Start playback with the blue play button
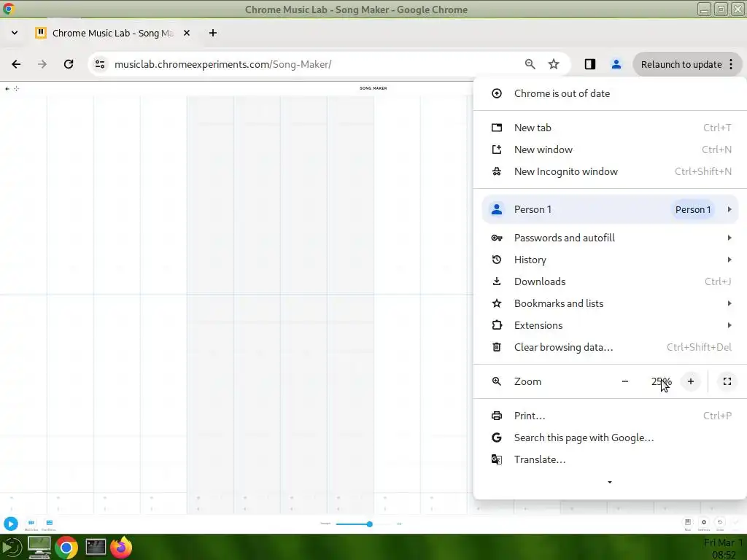This screenshot has height=560, width=747. (10, 524)
